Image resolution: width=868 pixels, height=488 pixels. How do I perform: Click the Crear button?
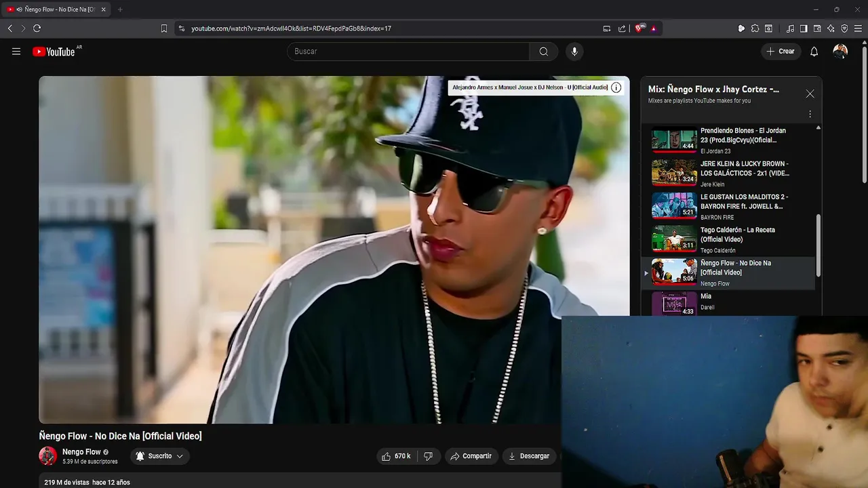[781, 52]
